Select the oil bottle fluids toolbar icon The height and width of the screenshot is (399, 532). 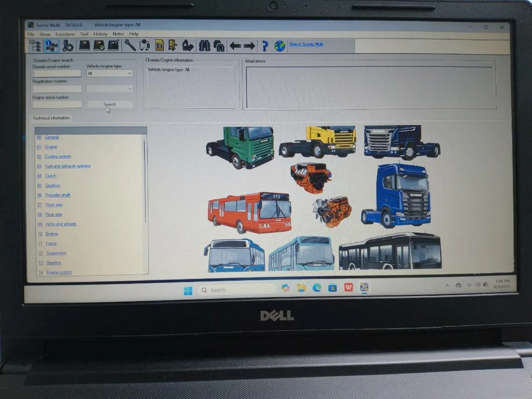188,45
